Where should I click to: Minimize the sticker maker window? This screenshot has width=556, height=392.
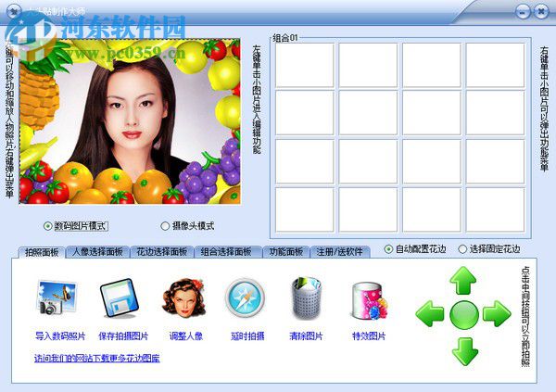point(523,12)
